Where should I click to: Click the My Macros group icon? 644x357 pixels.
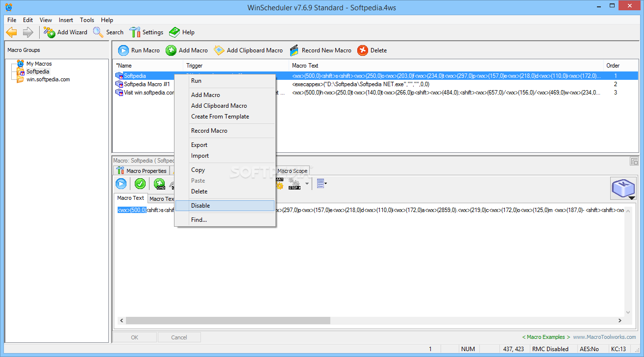tap(20, 64)
